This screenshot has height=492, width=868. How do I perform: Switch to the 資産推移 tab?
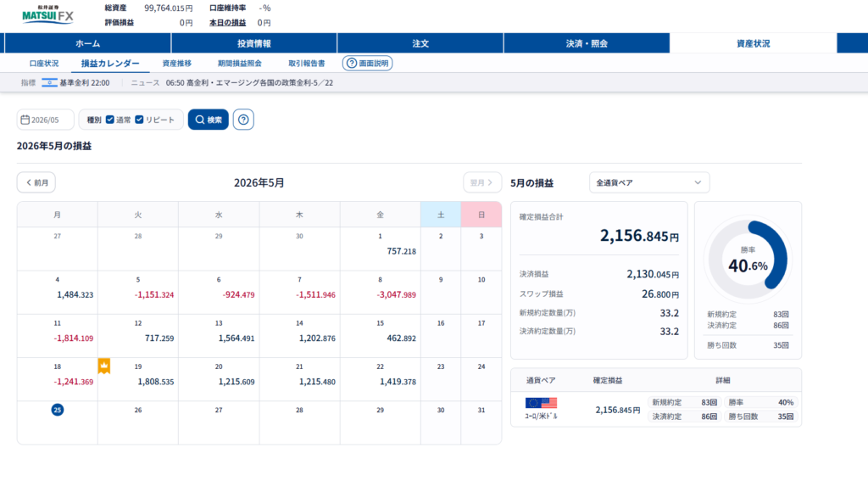point(176,64)
